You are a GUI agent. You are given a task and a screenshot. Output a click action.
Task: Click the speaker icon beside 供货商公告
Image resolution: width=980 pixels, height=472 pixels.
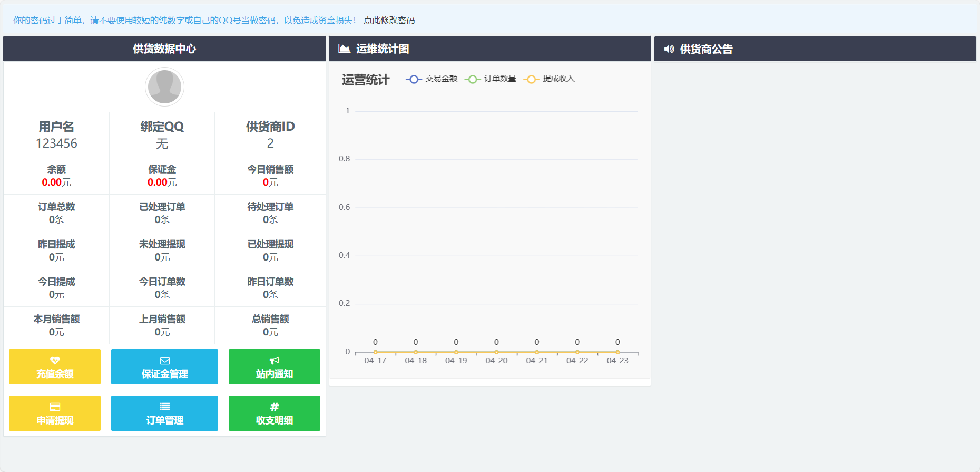point(669,49)
